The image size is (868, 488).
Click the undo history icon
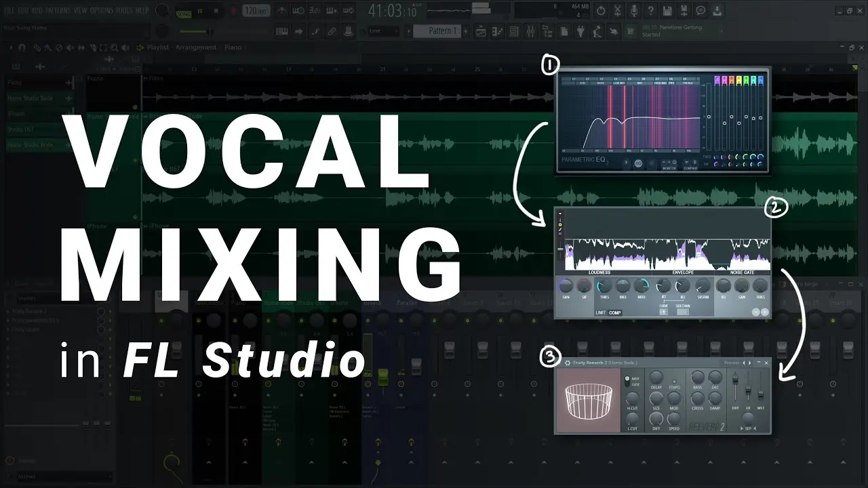pyautogui.click(x=601, y=11)
